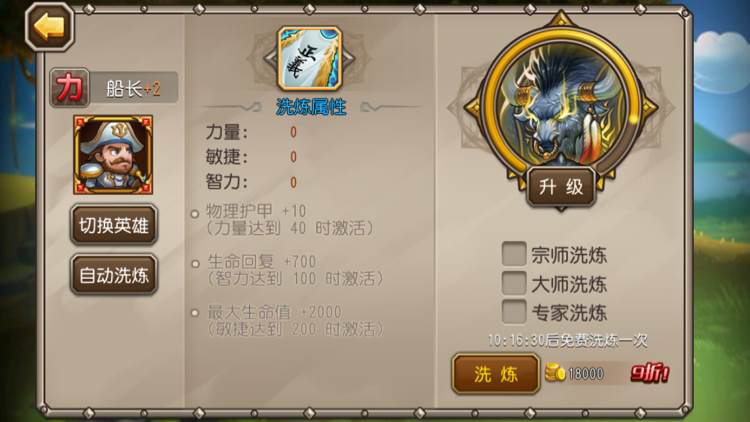Click the 升级 upgrade button
Image resolution: width=750 pixels, height=422 pixels.
coord(561,187)
